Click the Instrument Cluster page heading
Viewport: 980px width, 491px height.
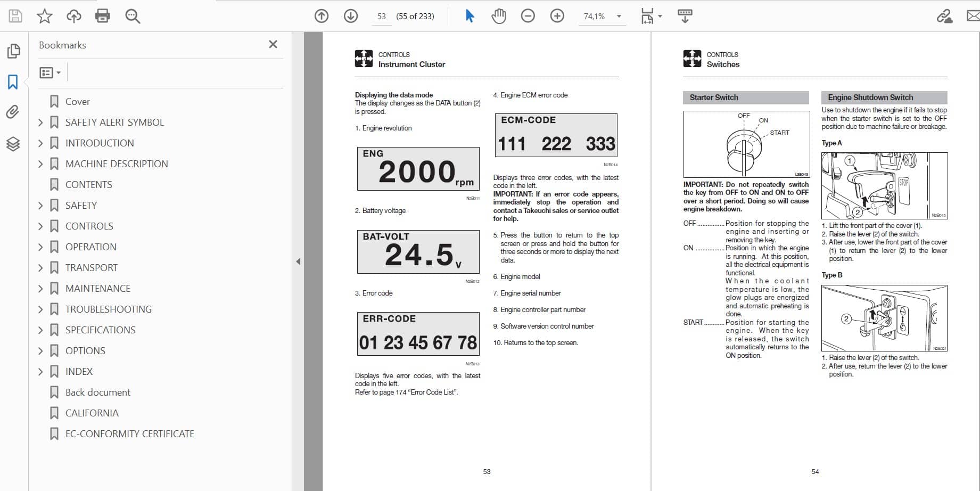pyautogui.click(x=411, y=64)
